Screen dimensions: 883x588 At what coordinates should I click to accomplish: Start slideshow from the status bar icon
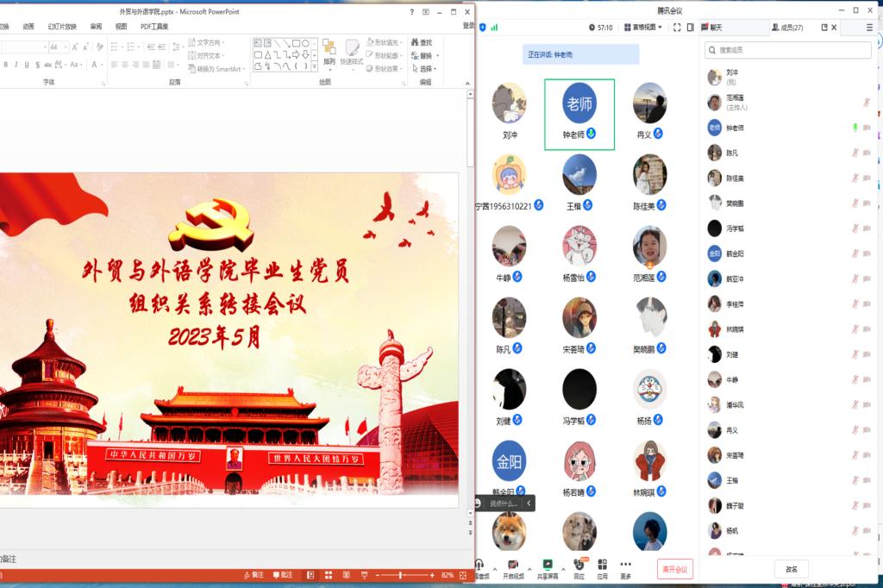(x=365, y=575)
